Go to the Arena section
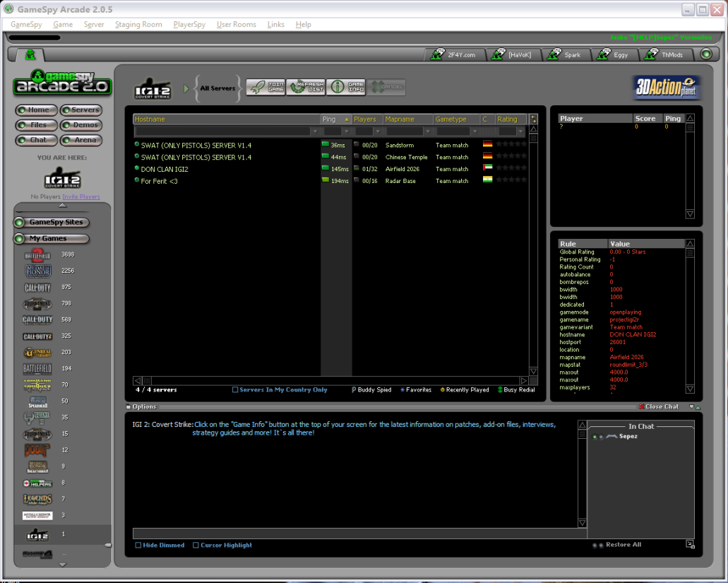 pos(81,140)
